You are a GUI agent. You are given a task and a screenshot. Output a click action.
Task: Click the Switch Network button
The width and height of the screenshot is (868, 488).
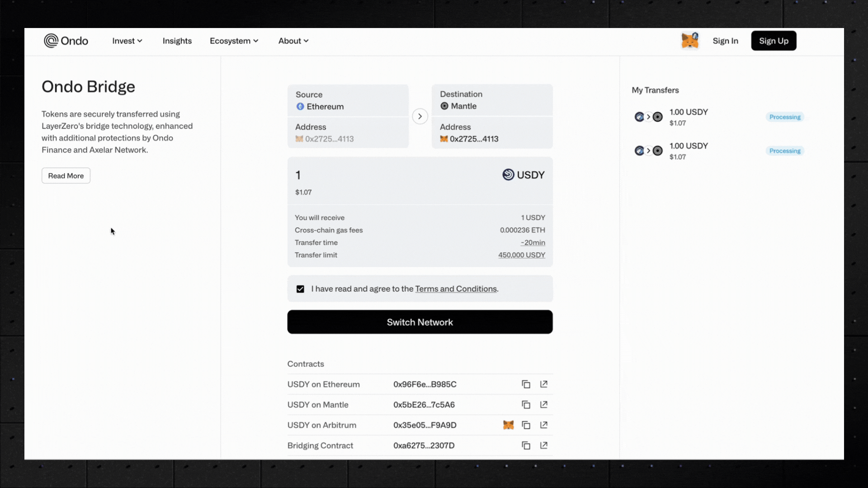tap(420, 322)
